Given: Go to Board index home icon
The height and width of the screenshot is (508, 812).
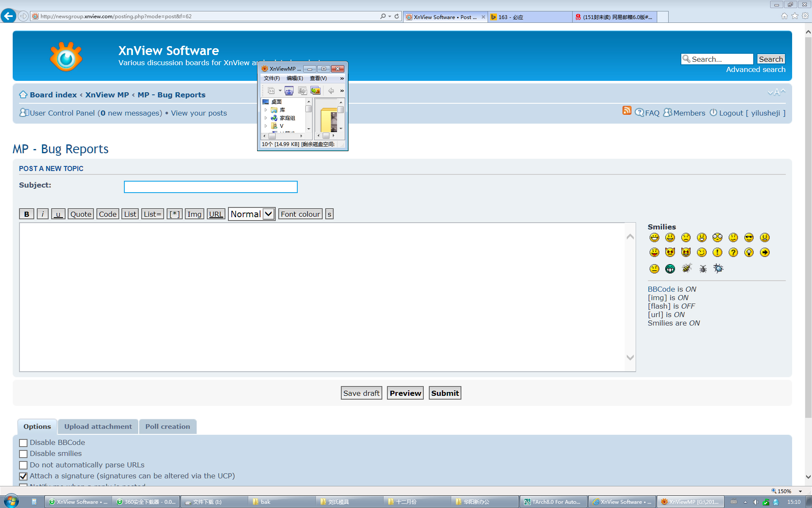Looking at the screenshot, I should 23,95.
